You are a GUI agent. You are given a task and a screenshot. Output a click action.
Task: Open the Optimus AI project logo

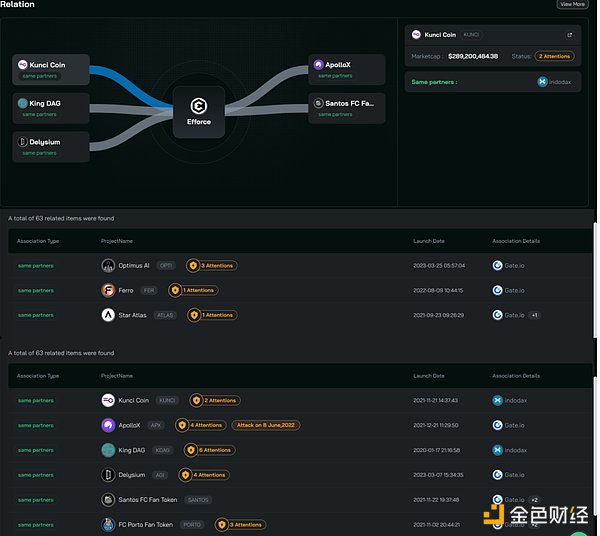pos(108,266)
